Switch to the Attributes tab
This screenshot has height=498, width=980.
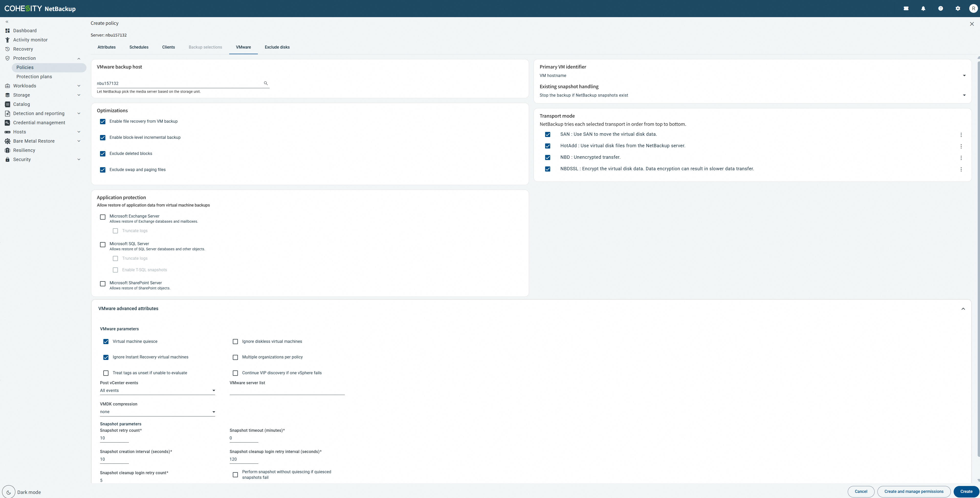pyautogui.click(x=106, y=47)
